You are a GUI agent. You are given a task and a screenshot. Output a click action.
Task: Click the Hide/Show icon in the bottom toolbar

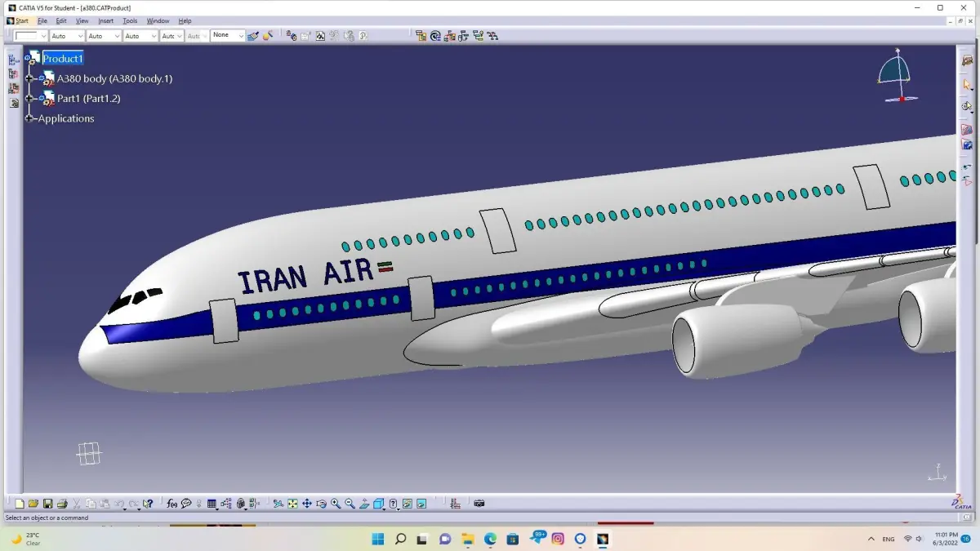[x=408, y=504]
